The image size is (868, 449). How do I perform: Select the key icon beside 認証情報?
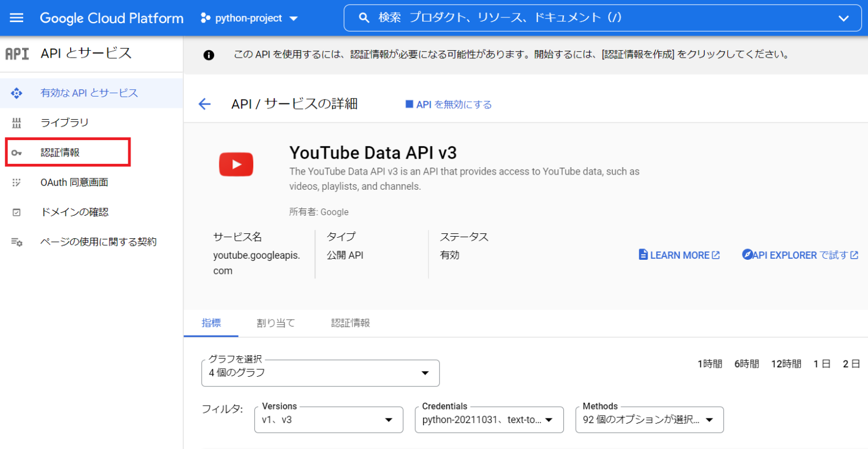[x=17, y=151]
